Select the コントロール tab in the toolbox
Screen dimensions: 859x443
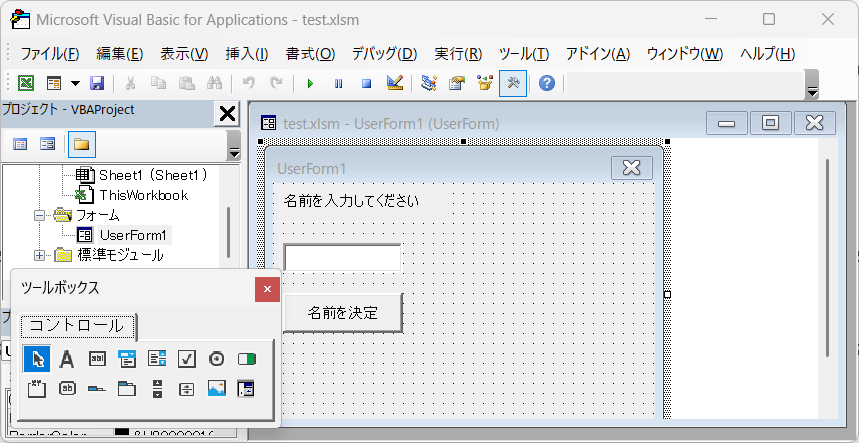[x=77, y=326]
